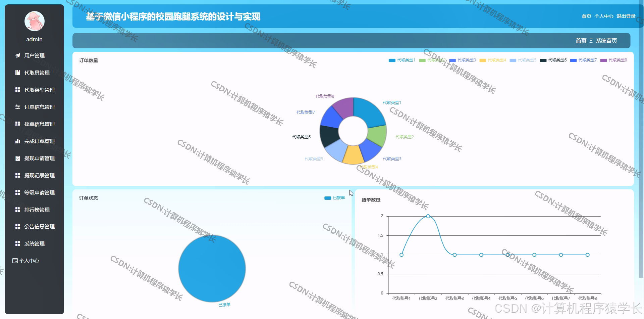Image resolution: width=644 pixels, height=319 pixels.
Task: Click the grid icon beside 提现记录管理
Action: [x=18, y=175]
